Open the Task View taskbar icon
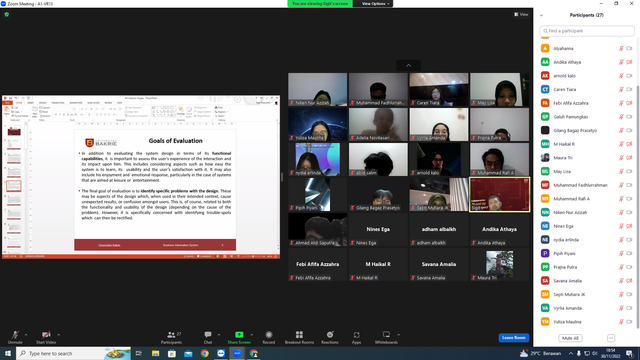 pyautogui.click(x=139, y=353)
